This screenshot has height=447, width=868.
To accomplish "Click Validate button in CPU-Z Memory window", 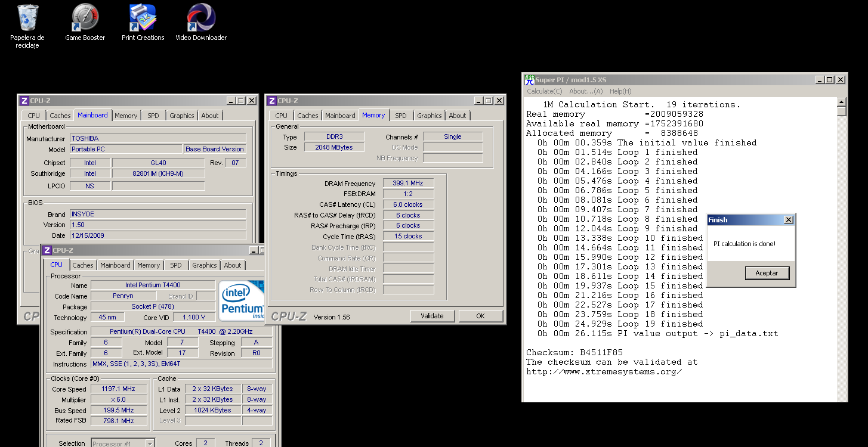I will pos(433,316).
